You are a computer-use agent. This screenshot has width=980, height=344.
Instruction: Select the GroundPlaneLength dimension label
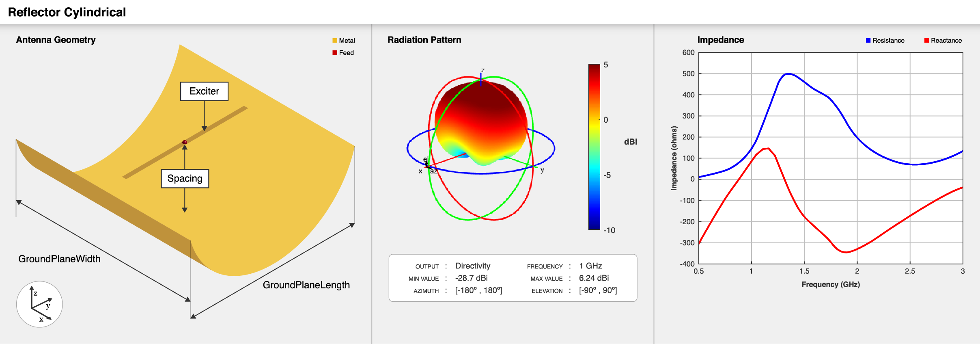pos(306,285)
